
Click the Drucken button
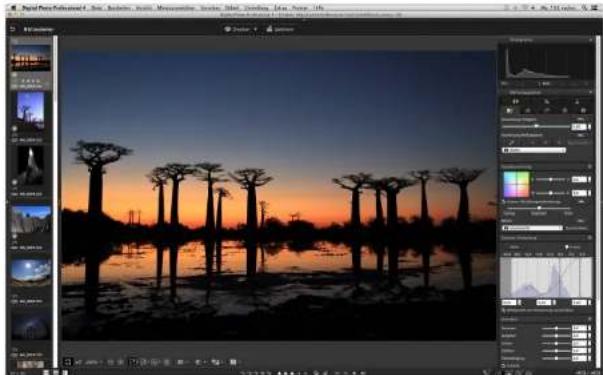click(x=240, y=29)
